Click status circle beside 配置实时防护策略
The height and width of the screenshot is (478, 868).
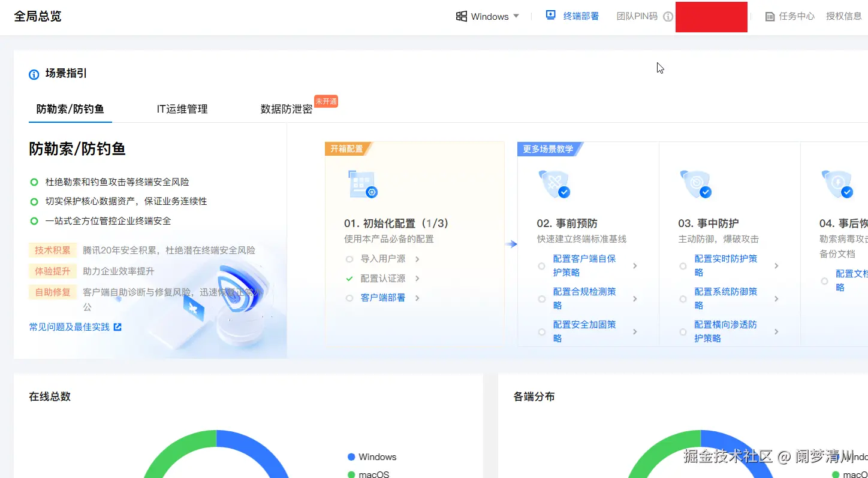click(x=683, y=266)
